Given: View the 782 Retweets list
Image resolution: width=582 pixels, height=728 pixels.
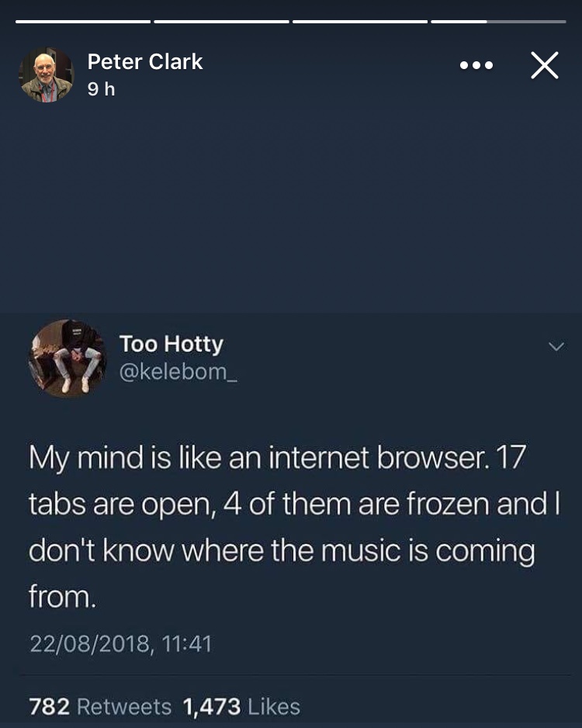Looking at the screenshot, I should pyautogui.click(x=100, y=706).
